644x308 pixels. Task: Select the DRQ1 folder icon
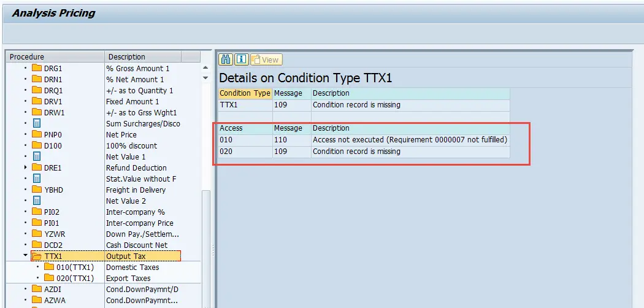click(x=37, y=90)
